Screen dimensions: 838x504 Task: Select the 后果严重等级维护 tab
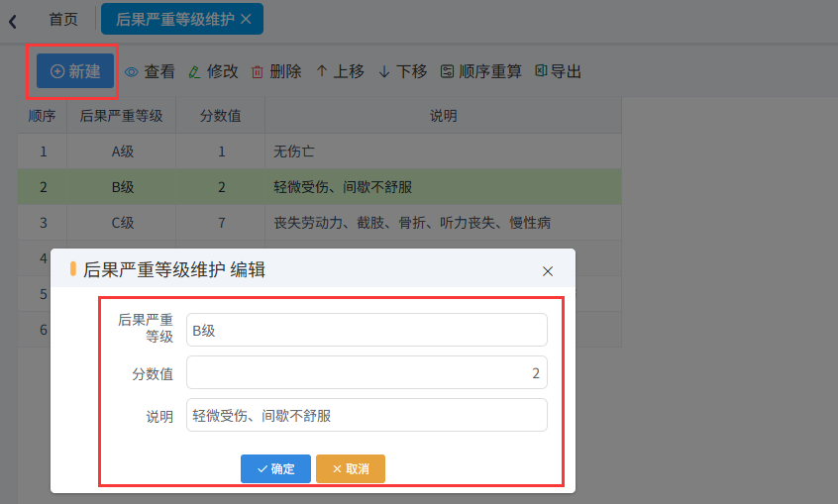pos(174,19)
